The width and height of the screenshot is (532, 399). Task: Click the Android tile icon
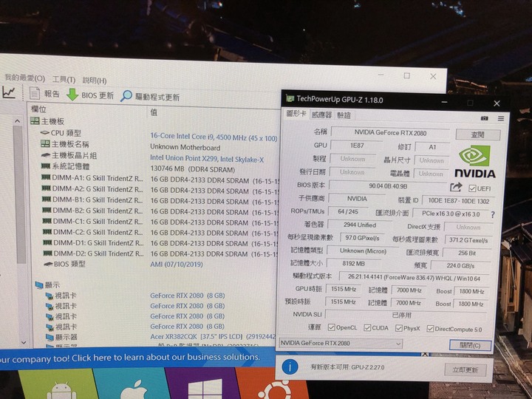pos(61,391)
